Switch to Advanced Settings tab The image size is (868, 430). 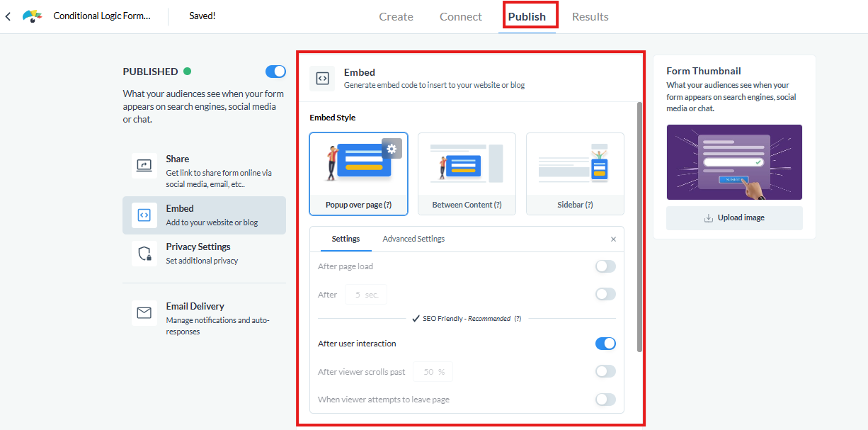[x=413, y=239]
